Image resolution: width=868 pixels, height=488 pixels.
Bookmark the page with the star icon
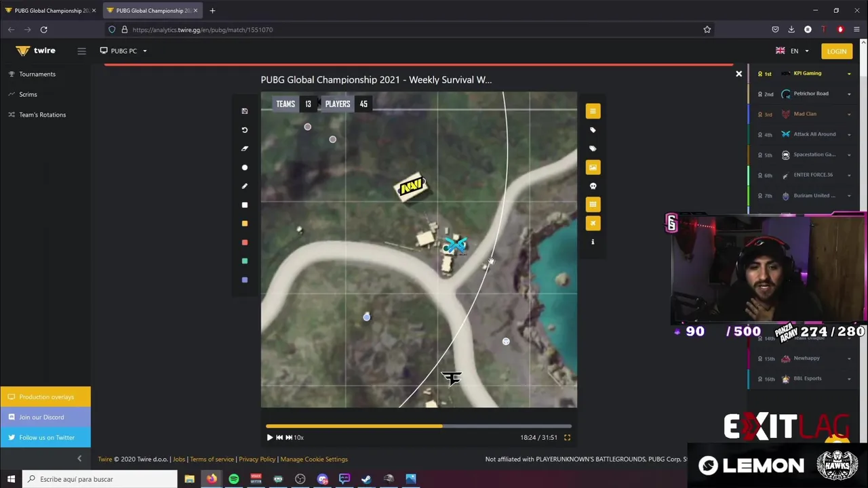pyautogui.click(x=707, y=30)
